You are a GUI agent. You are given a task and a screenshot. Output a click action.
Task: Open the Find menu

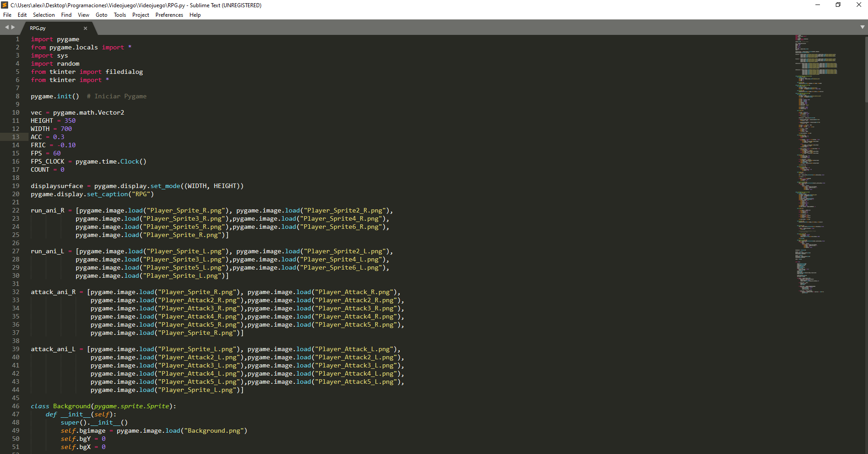[66, 14]
